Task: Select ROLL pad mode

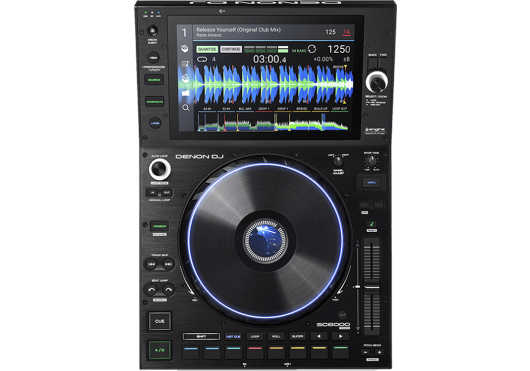Action: coord(276,337)
